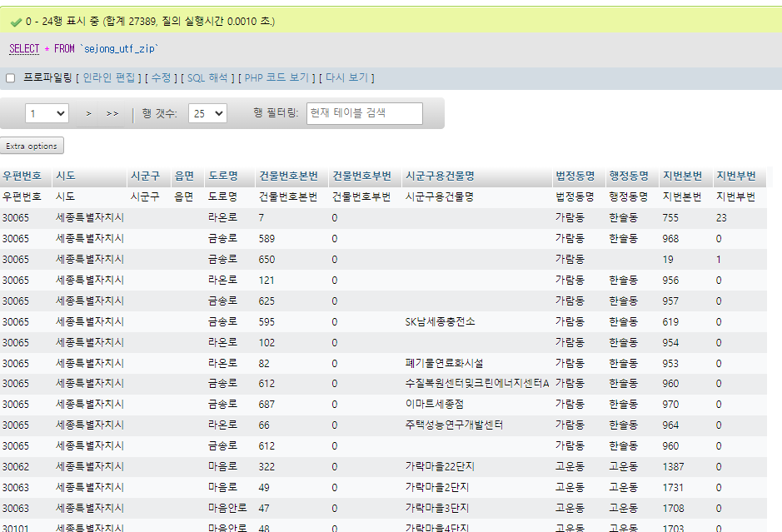Viewport: 782px width, 532px height.
Task: Click the 지번본번 value 1708
Action: pos(673,509)
